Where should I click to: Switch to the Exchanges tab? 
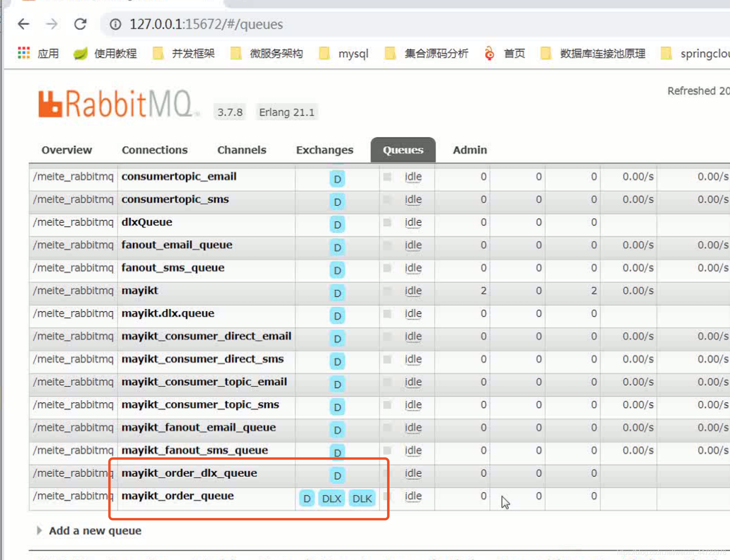click(325, 150)
